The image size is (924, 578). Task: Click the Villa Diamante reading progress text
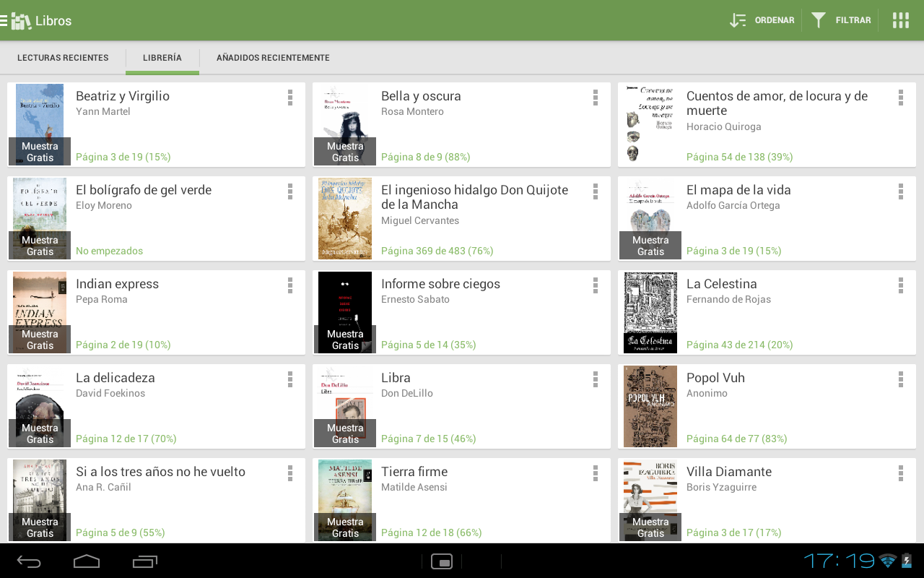(x=733, y=532)
